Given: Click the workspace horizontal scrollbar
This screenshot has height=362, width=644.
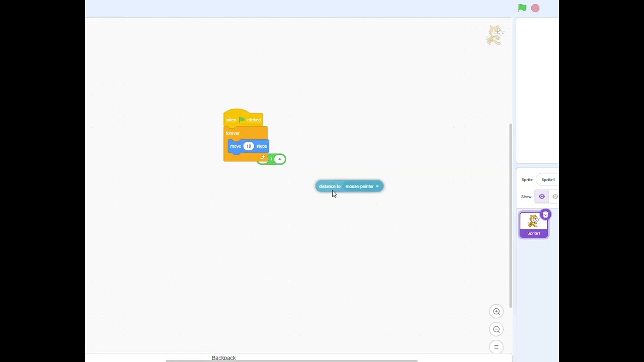Looking at the screenshot, I should [292, 360].
